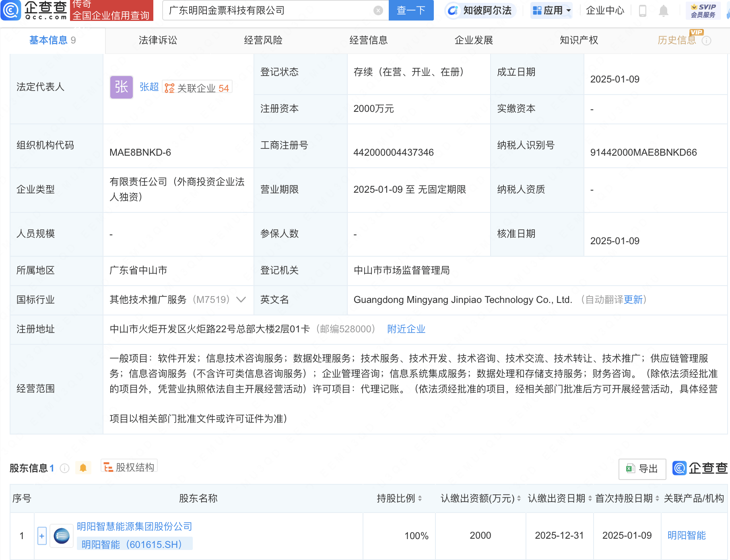Expand shareholder row with plus button
This screenshot has width=730, height=560.
click(42, 536)
